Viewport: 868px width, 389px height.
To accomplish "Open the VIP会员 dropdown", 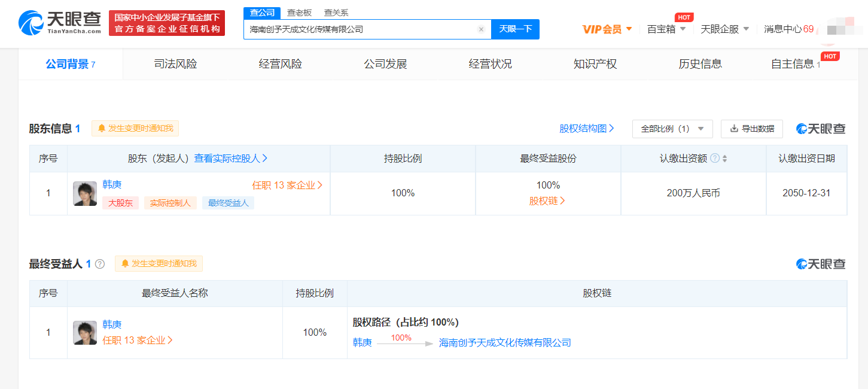I will coord(607,29).
